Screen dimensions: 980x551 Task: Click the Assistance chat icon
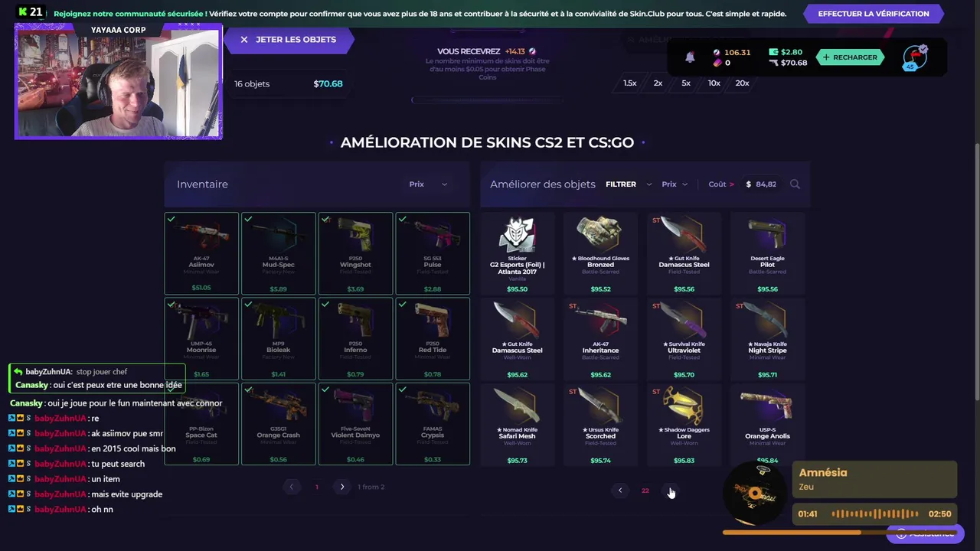[x=901, y=533]
